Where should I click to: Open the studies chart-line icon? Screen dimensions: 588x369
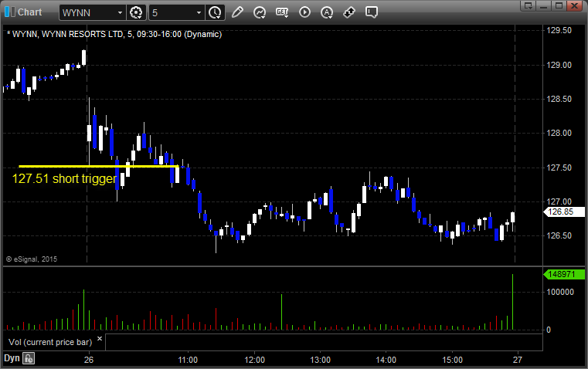[260, 12]
